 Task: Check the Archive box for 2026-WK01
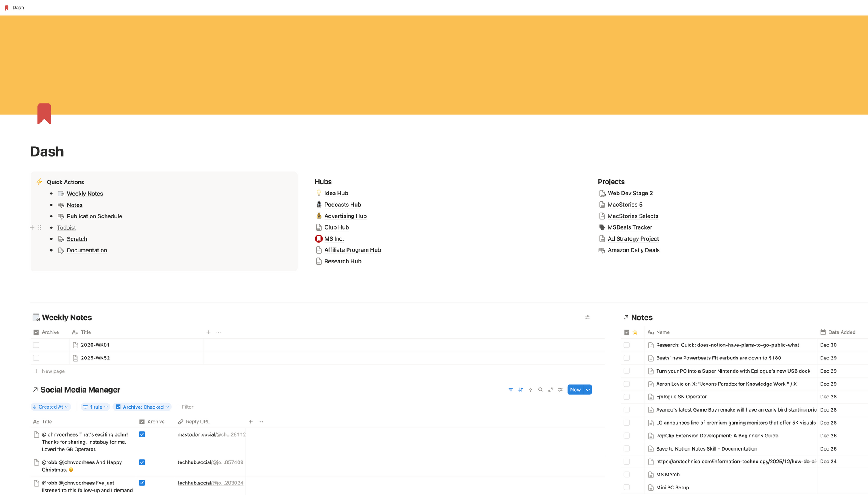pos(36,345)
